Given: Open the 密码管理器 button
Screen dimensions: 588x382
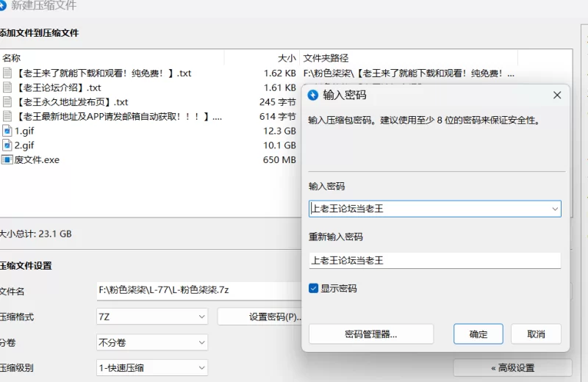Looking at the screenshot, I should click(370, 334).
